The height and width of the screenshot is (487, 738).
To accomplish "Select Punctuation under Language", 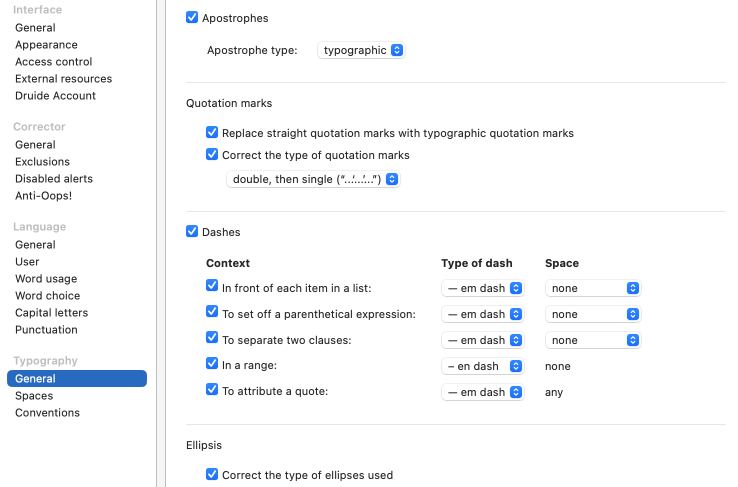I will [46, 330].
